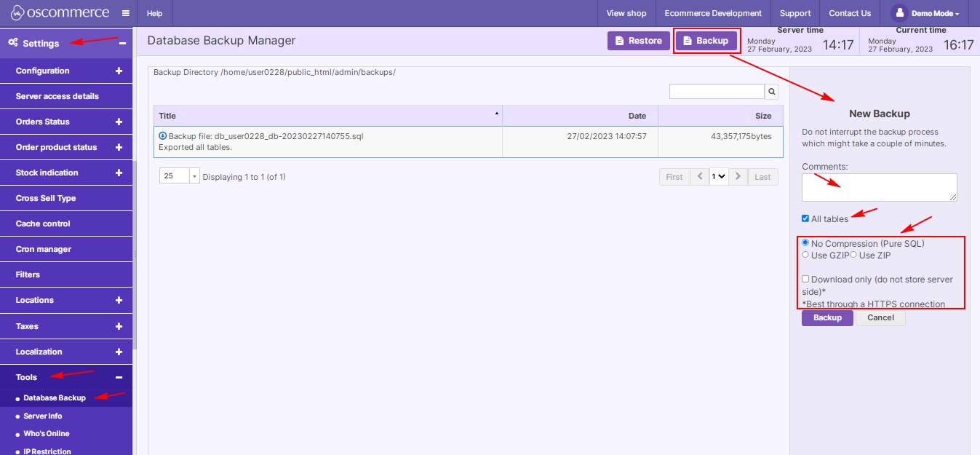Select No Compression (Pure SQL) option

coord(805,242)
